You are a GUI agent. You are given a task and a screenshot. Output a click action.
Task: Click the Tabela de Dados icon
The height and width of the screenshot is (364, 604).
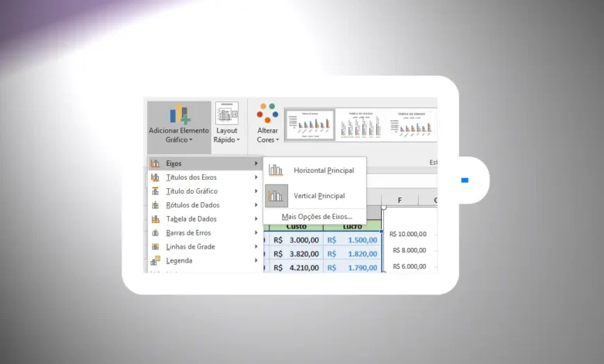click(156, 219)
